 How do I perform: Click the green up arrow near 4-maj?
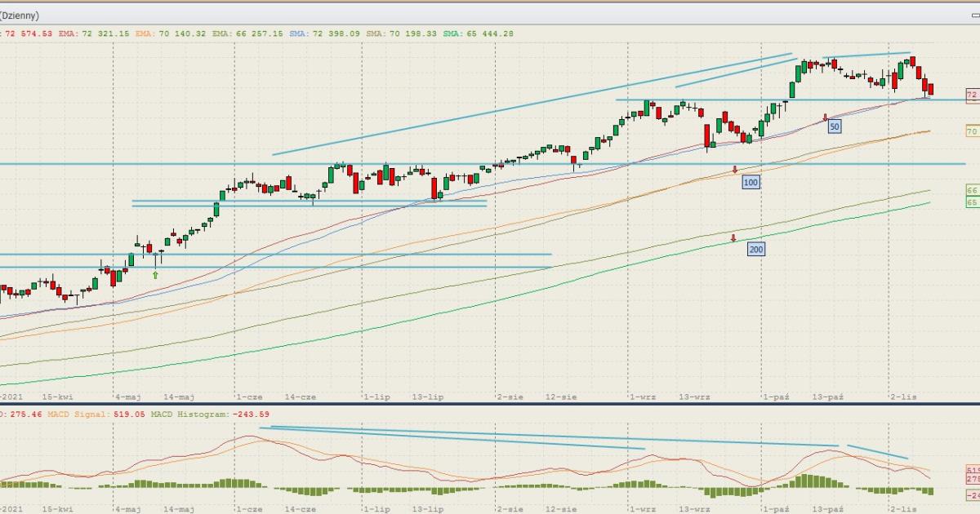(155, 275)
